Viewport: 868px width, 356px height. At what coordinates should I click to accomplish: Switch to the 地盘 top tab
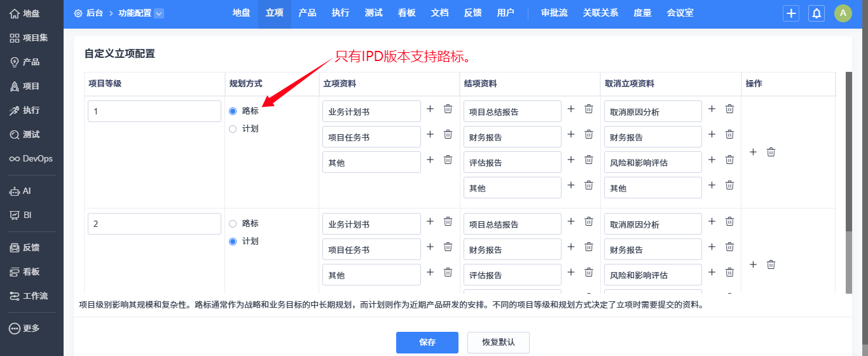pyautogui.click(x=242, y=13)
